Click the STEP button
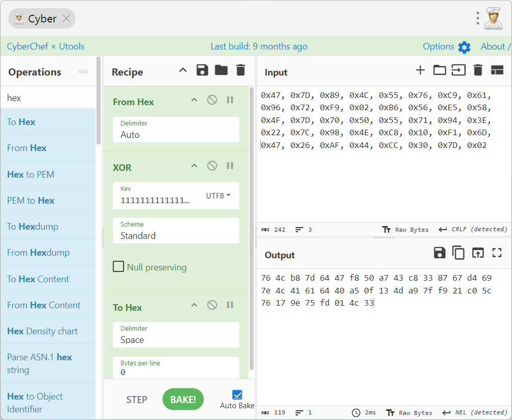 click(x=136, y=400)
